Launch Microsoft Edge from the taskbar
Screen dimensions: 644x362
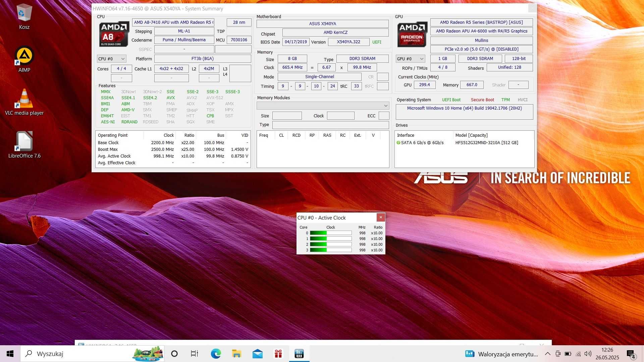216,354
